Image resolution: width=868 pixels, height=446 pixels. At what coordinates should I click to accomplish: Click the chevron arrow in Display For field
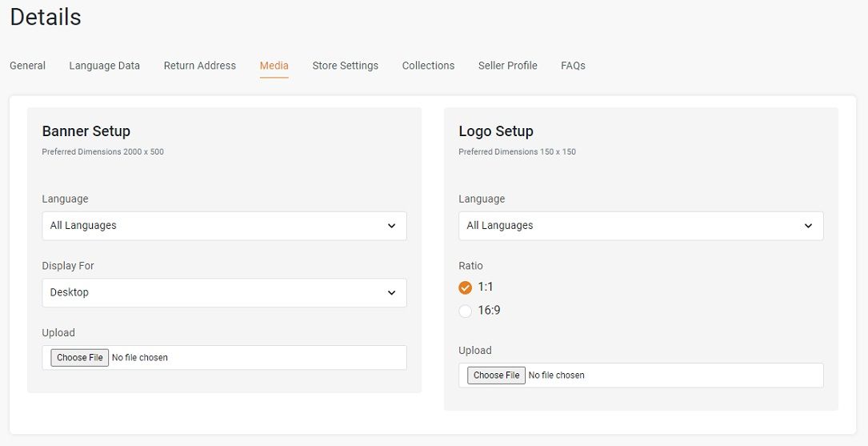pyautogui.click(x=391, y=292)
